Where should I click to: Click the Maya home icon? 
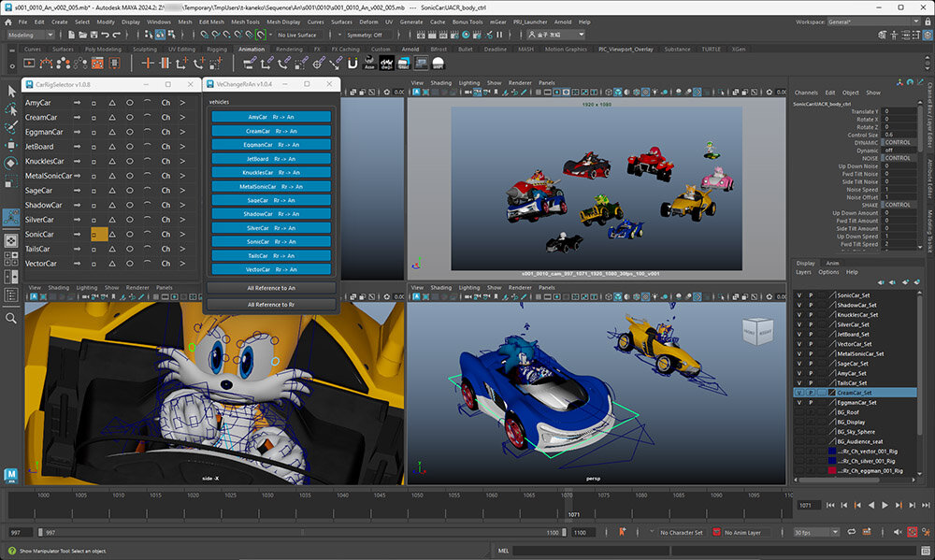tap(8, 22)
